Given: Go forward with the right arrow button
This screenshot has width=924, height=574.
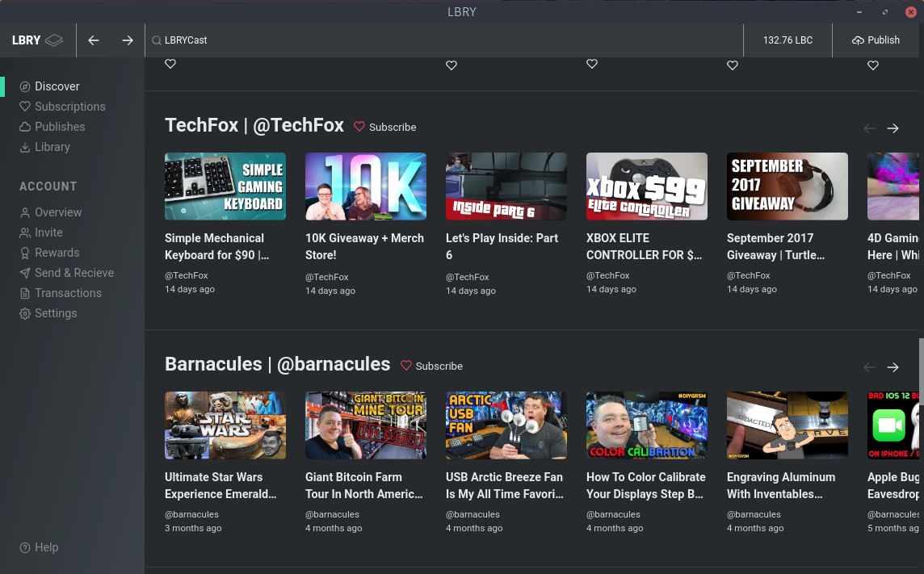Looking at the screenshot, I should pyautogui.click(x=128, y=40).
